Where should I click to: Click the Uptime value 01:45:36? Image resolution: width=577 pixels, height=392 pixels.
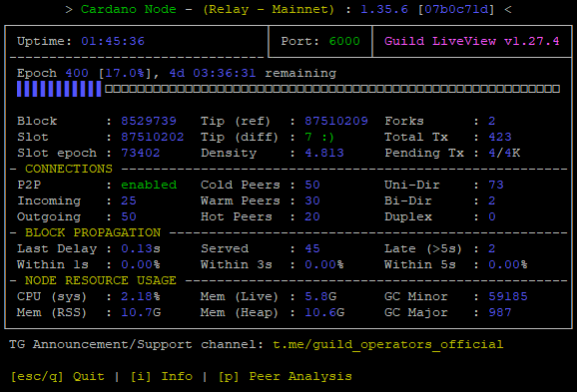pos(113,41)
